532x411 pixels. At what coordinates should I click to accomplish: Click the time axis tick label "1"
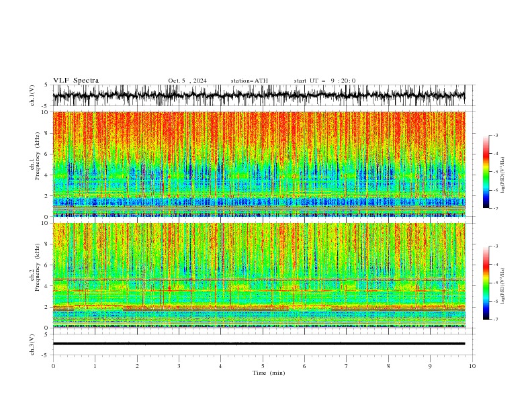(x=95, y=366)
